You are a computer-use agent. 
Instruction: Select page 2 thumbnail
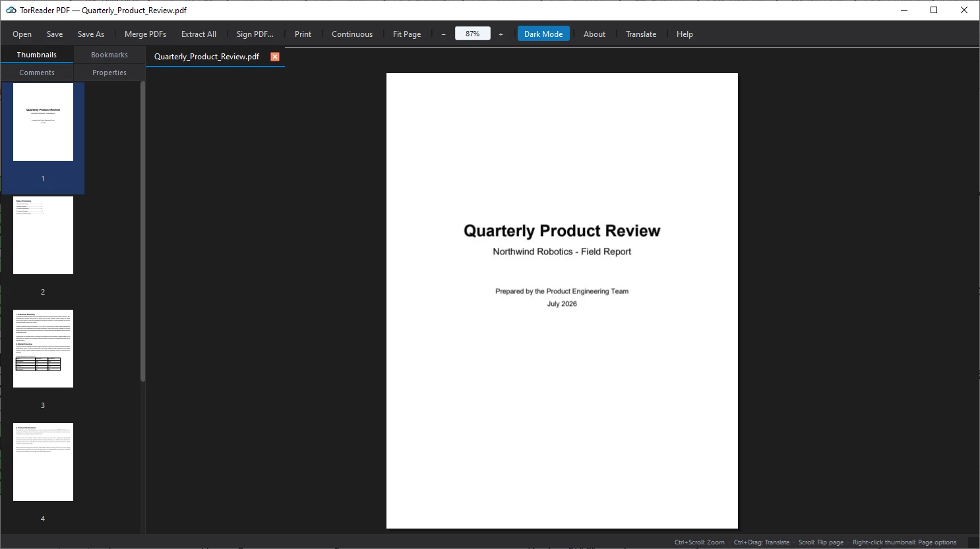click(x=43, y=235)
